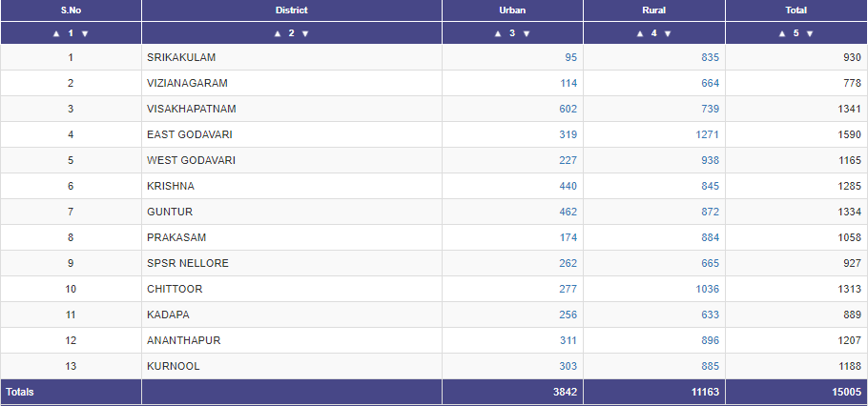Open Krishna urban count 440

click(x=568, y=186)
